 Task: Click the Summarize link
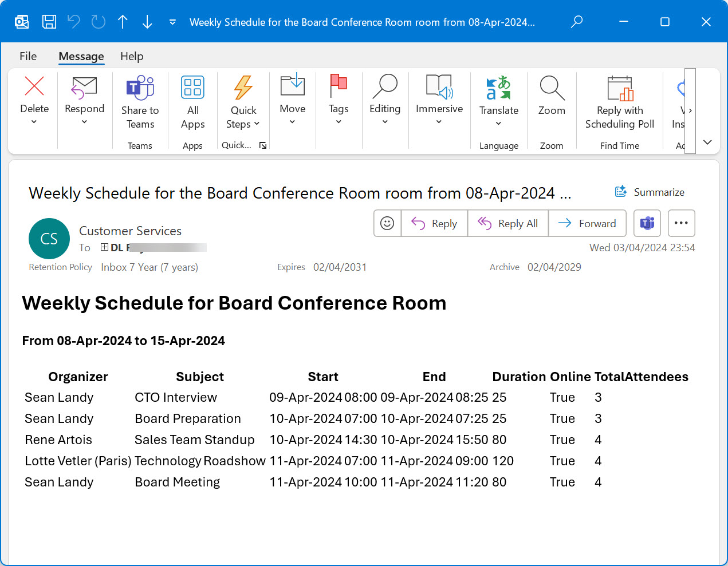(x=650, y=192)
